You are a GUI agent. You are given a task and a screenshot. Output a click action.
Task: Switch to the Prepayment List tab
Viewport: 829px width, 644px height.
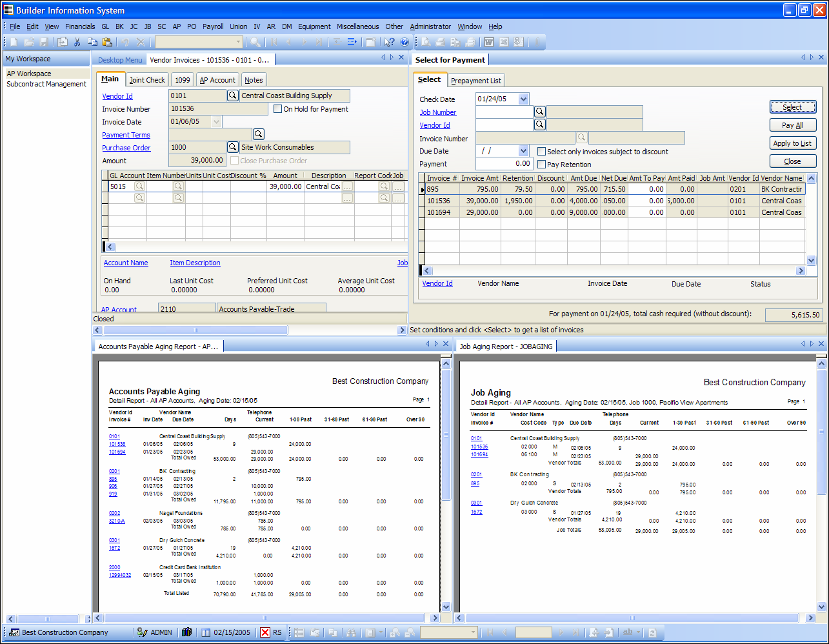tap(476, 81)
